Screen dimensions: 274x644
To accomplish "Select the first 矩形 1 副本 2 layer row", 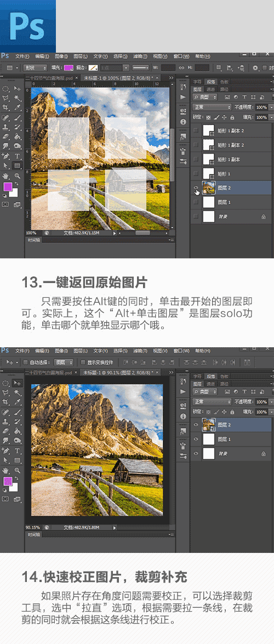I will [232, 131].
